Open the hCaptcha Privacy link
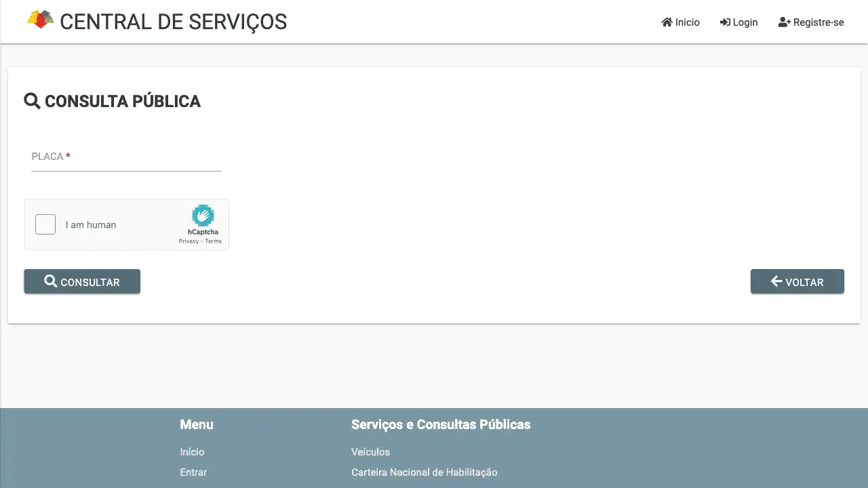Viewport: 868px width, 488px height. pyautogui.click(x=189, y=241)
